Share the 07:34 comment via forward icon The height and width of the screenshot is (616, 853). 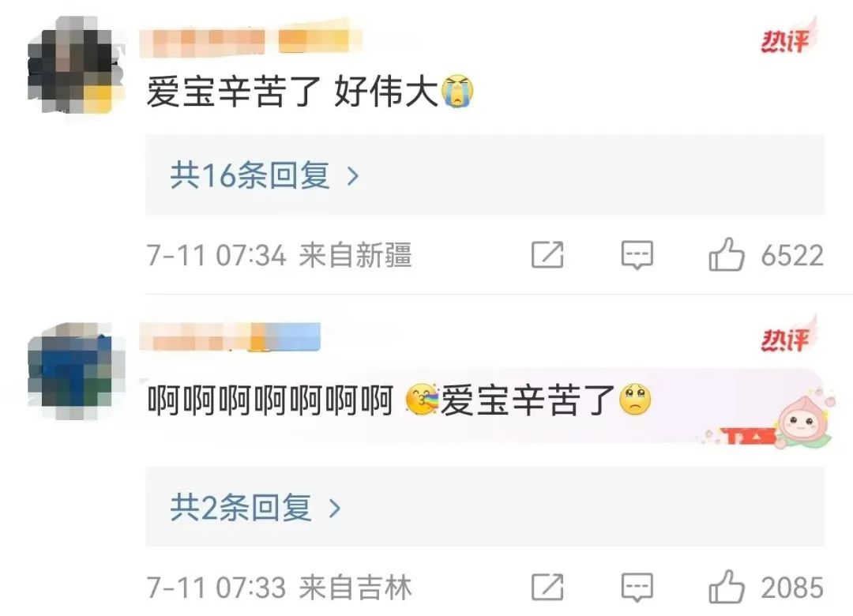(x=547, y=254)
